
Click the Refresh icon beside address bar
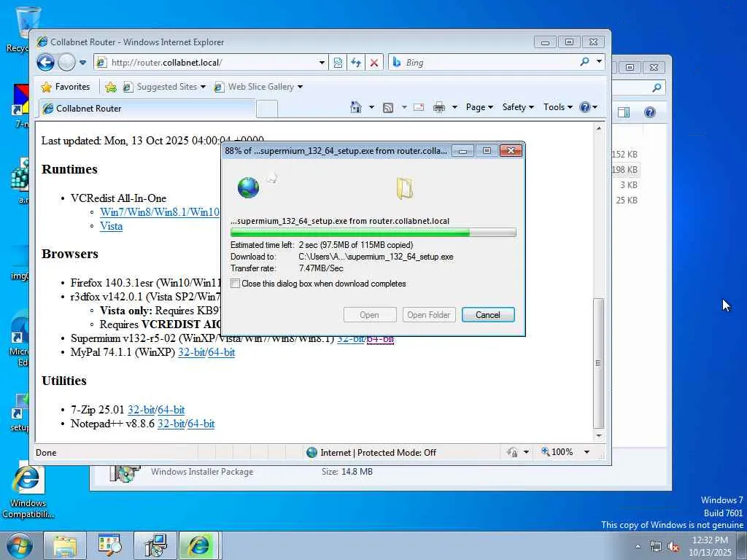(x=356, y=63)
